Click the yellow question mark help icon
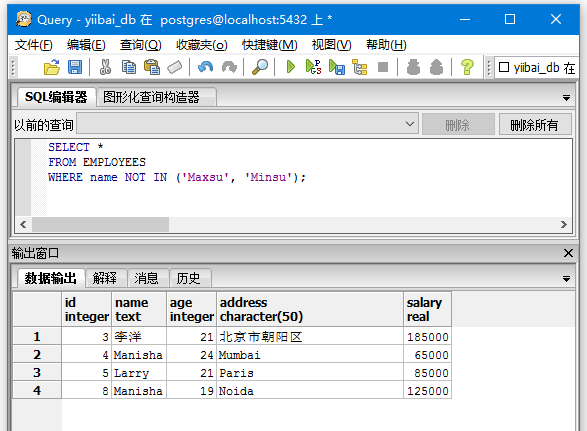 467,67
